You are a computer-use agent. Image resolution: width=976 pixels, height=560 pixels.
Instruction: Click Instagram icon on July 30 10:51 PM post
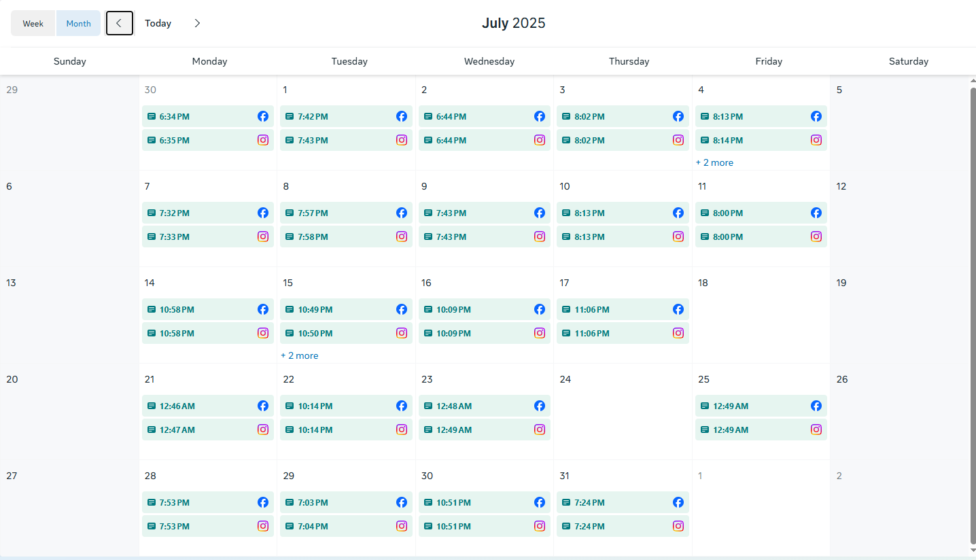click(x=540, y=526)
